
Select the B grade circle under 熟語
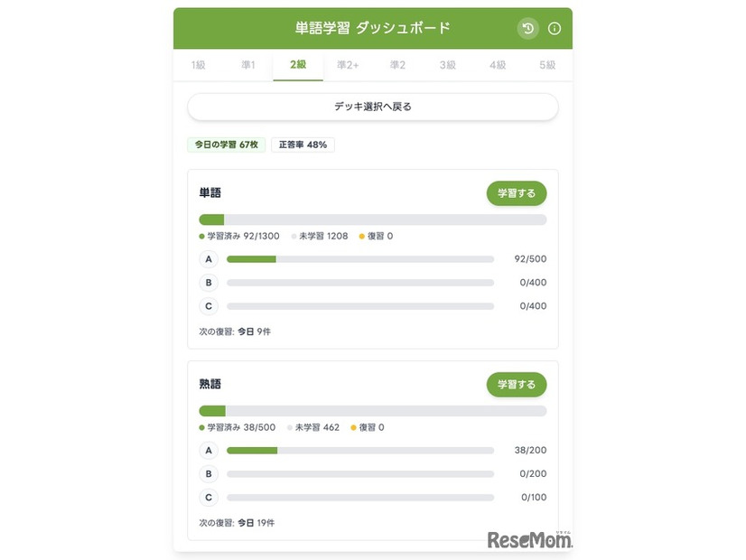click(209, 474)
